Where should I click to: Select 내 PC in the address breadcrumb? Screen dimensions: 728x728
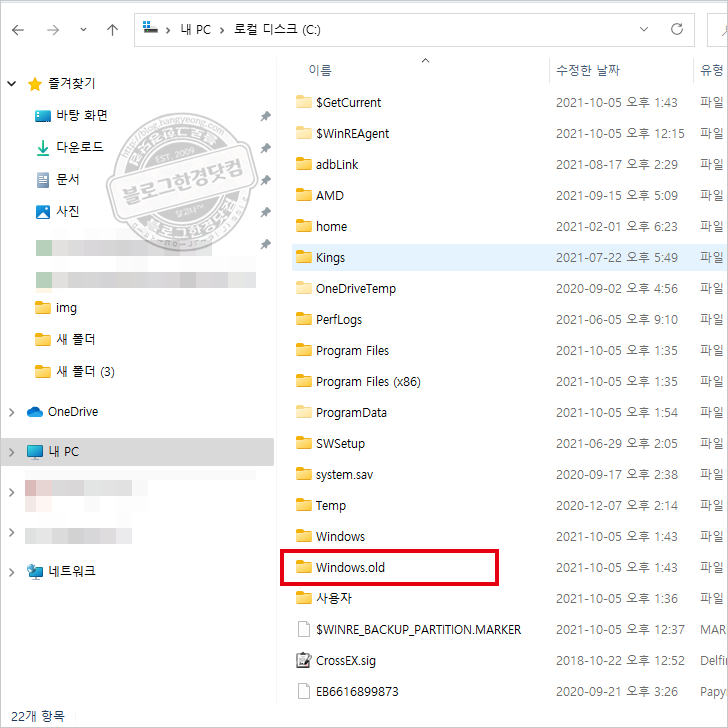click(195, 30)
